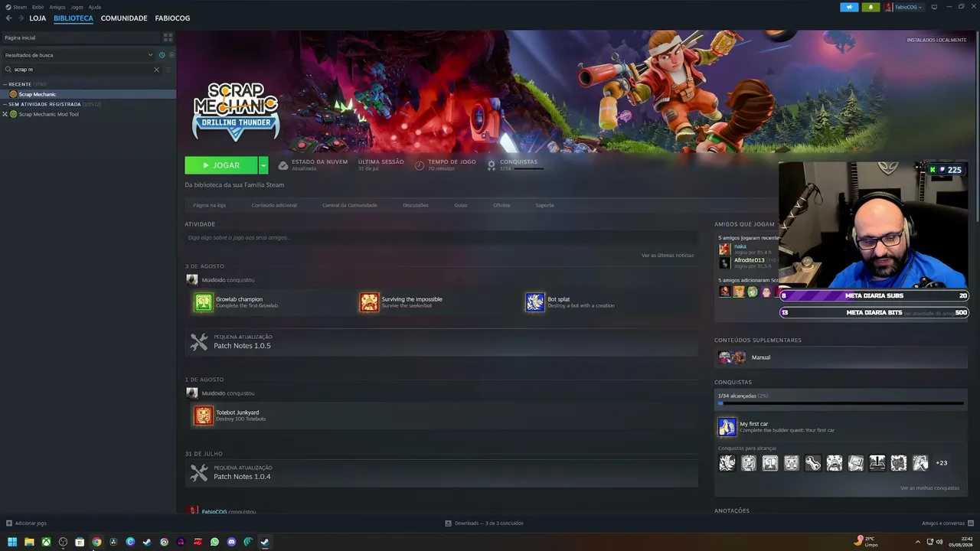980x551 pixels.
Task: Click the search field containing 'scrap m'
Action: [80, 70]
